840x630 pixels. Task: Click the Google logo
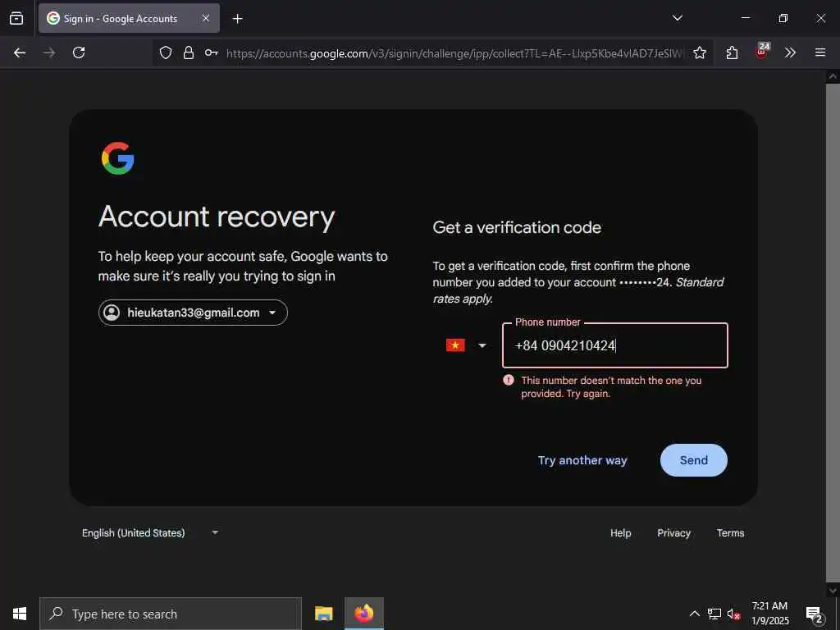[118, 158]
